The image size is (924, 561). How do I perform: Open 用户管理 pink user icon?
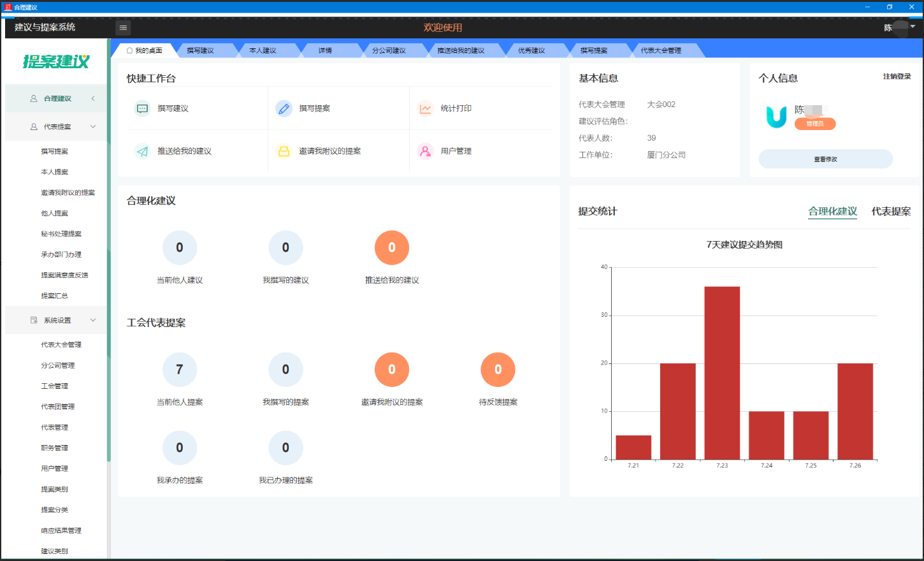coord(425,151)
